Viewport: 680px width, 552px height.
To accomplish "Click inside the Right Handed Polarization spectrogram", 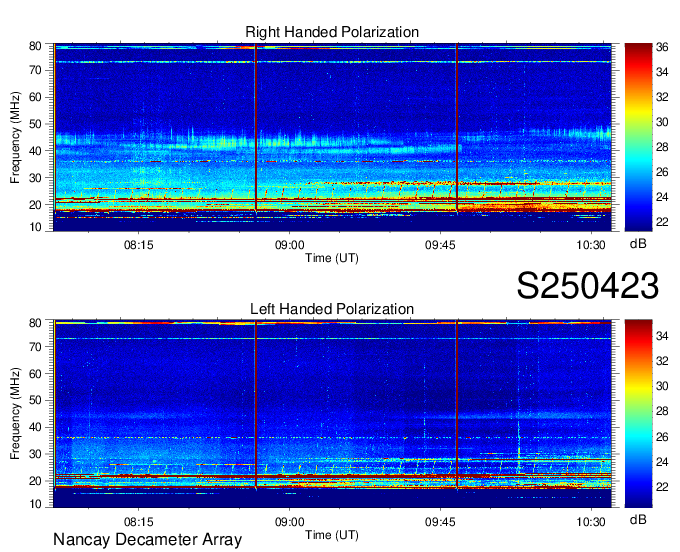I will click(x=333, y=137).
